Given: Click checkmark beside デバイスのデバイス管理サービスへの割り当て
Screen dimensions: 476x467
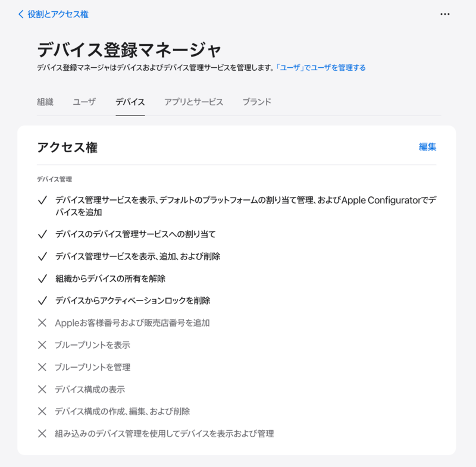Looking at the screenshot, I should click(x=42, y=234).
